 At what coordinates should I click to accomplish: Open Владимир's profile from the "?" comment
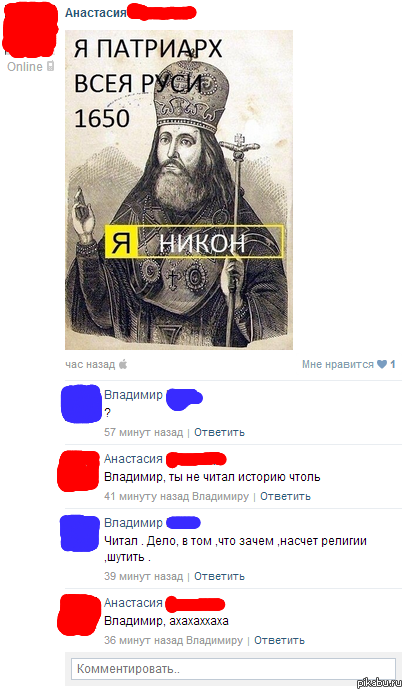tap(133, 394)
